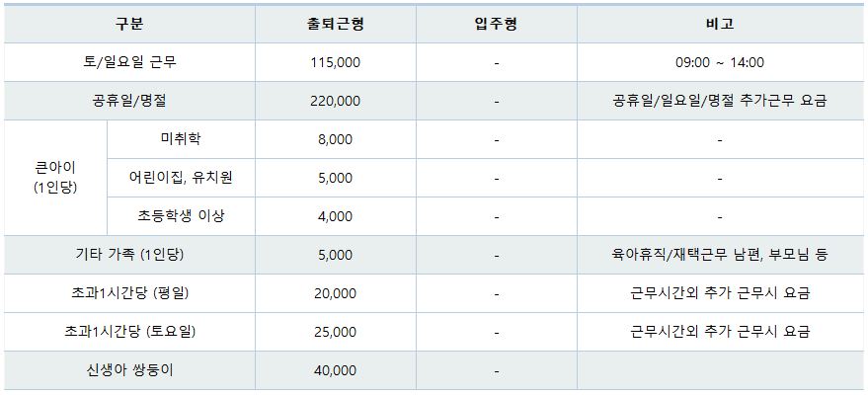Click the 초등학생 이상 cell

(181, 216)
